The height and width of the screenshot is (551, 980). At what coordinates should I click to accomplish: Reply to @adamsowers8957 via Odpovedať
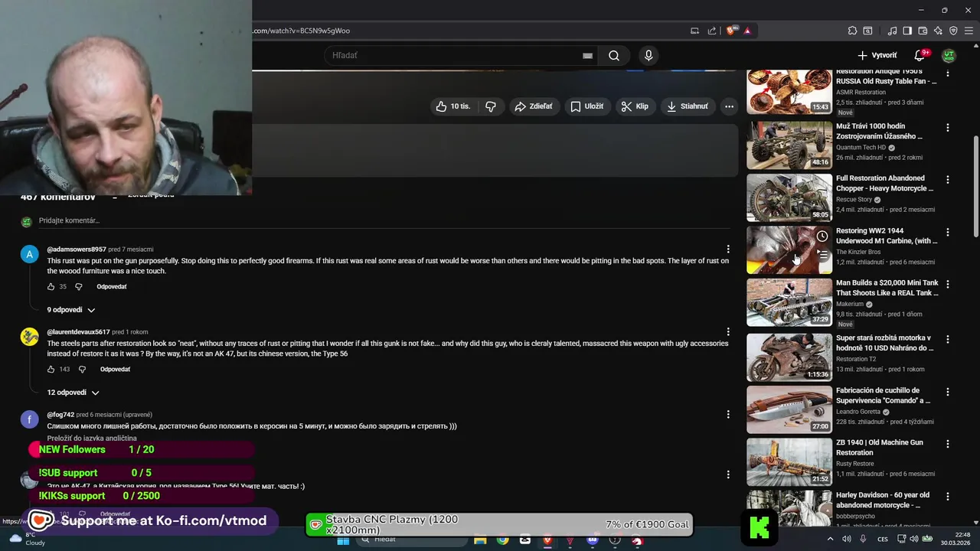(x=112, y=287)
